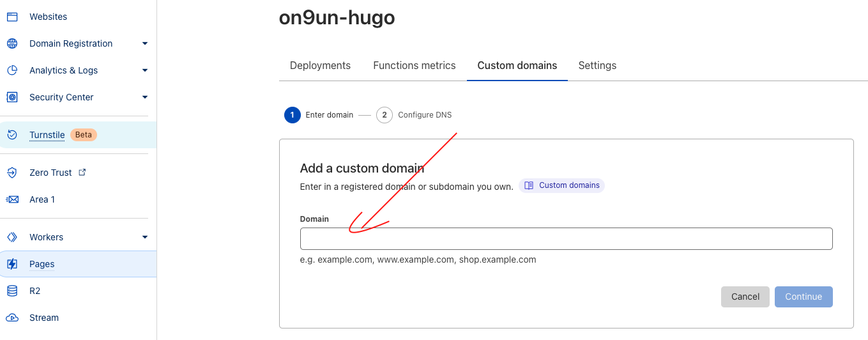Click the Stream cloud icon

coord(12,318)
